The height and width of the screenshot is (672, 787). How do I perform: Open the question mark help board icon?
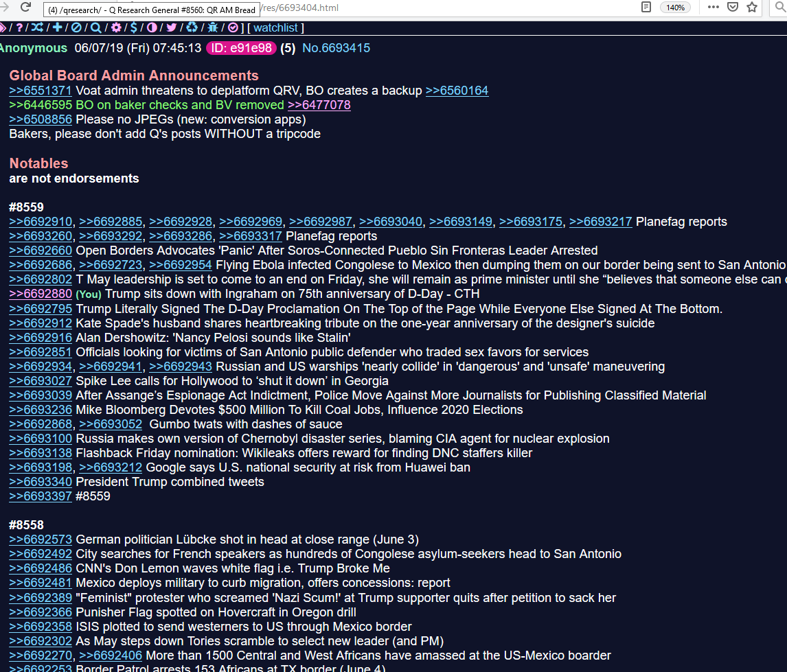(20, 27)
